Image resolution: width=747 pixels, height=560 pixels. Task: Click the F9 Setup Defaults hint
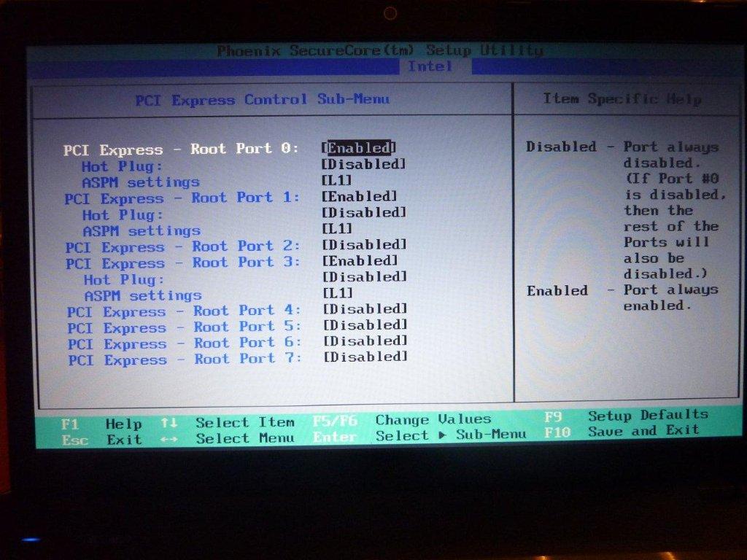(627, 416)
